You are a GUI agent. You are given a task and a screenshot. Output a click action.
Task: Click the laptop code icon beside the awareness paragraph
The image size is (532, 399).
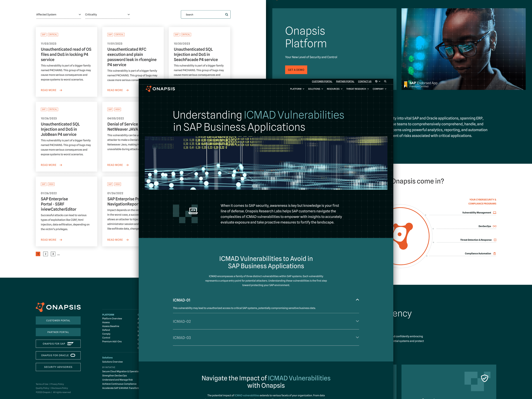coord(193,211)
